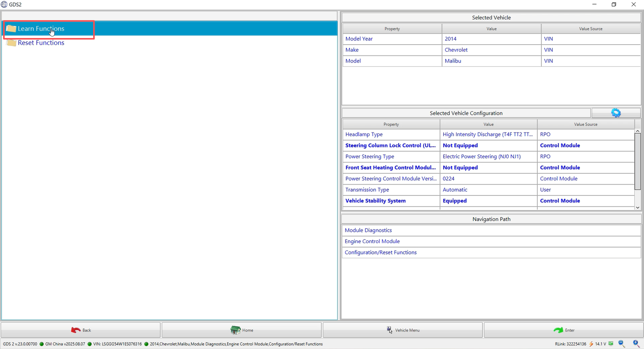Viewport: 644px width, 349px height.
Task: Select the Headlamp Type property row
Action: 364,135
